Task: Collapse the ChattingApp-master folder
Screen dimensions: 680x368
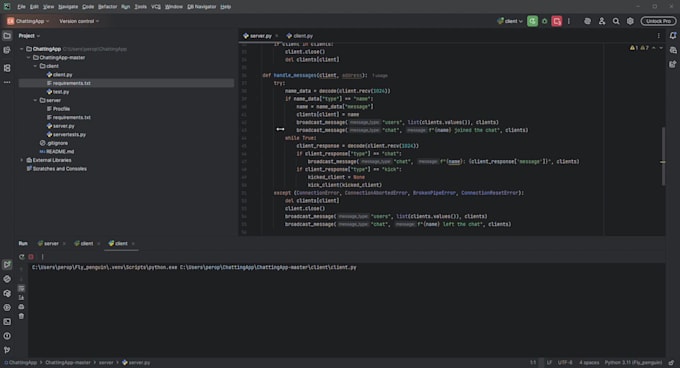Action: 29,57
